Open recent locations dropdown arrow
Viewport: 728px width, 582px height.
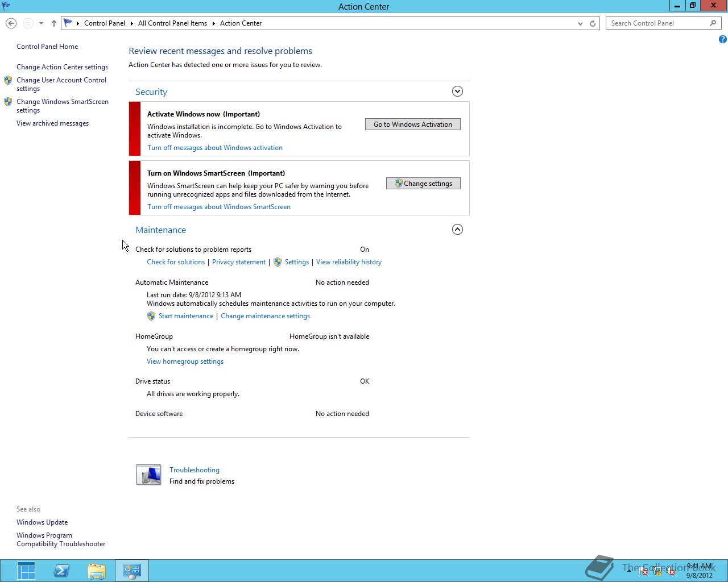pyautogui.click(x=41, y=23)
